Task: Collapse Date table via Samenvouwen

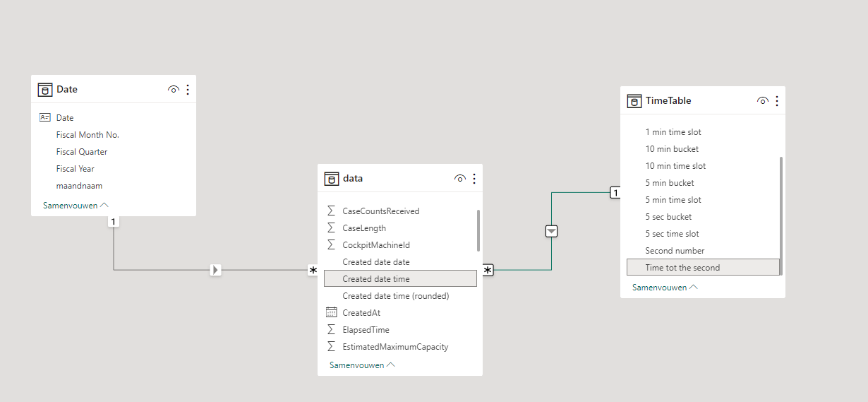Action: (76, 206)
